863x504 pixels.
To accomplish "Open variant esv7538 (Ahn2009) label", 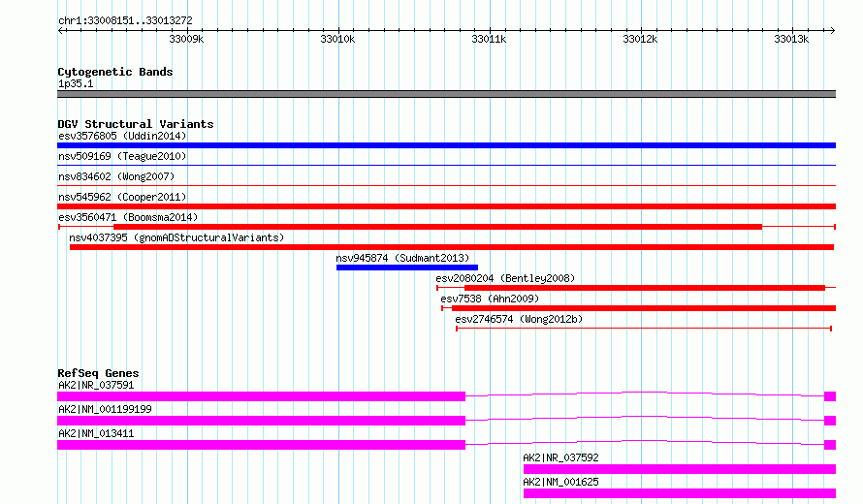I will [x=490, y=299].
